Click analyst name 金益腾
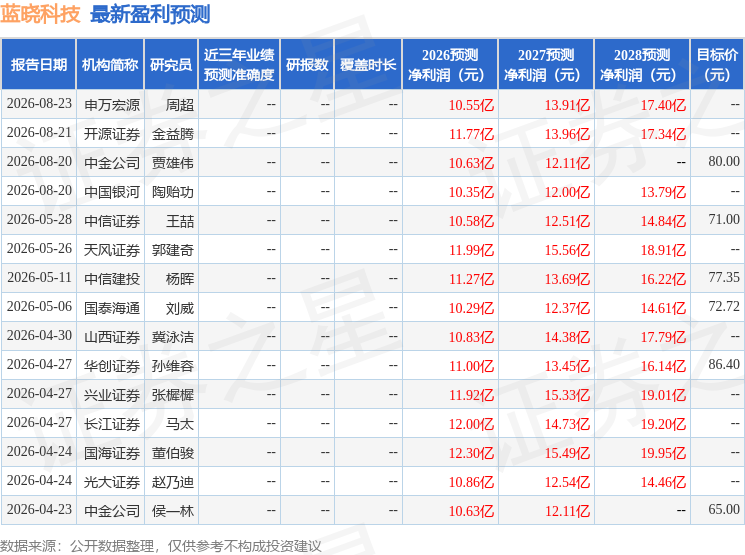This screenshot has height=555, width=745. click(172, 134)
